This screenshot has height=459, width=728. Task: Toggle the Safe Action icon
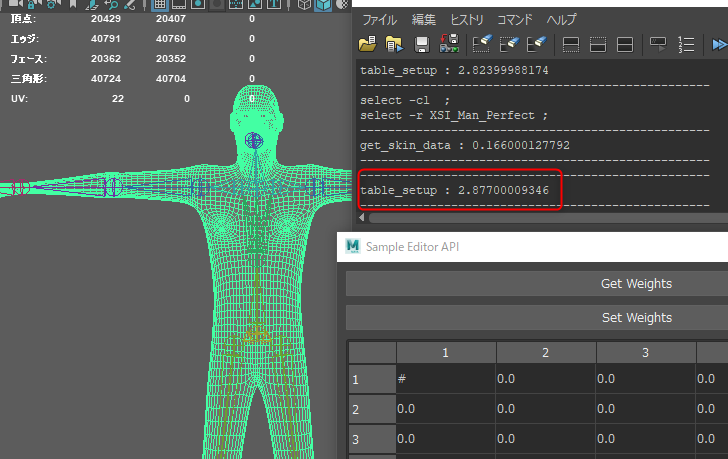click(x=255, y=4)
